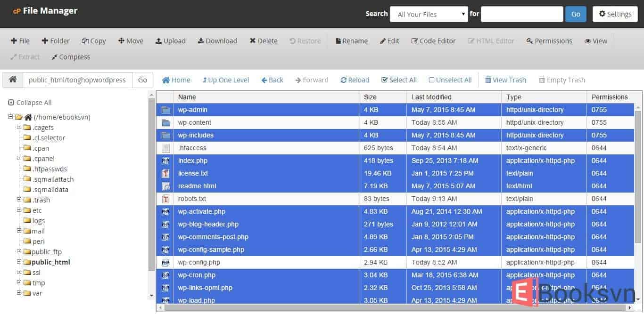Click the wp-includes folder icon

click(x=165, y=135)
